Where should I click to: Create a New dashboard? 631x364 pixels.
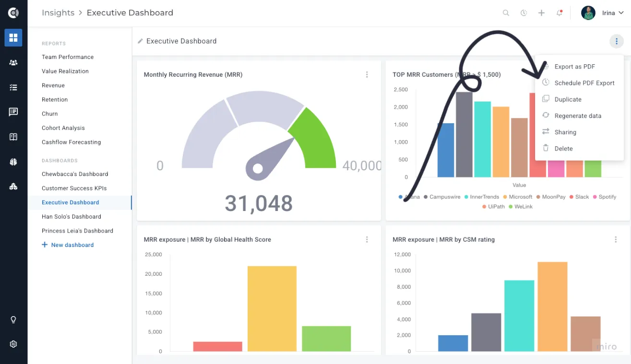[68, 245]
